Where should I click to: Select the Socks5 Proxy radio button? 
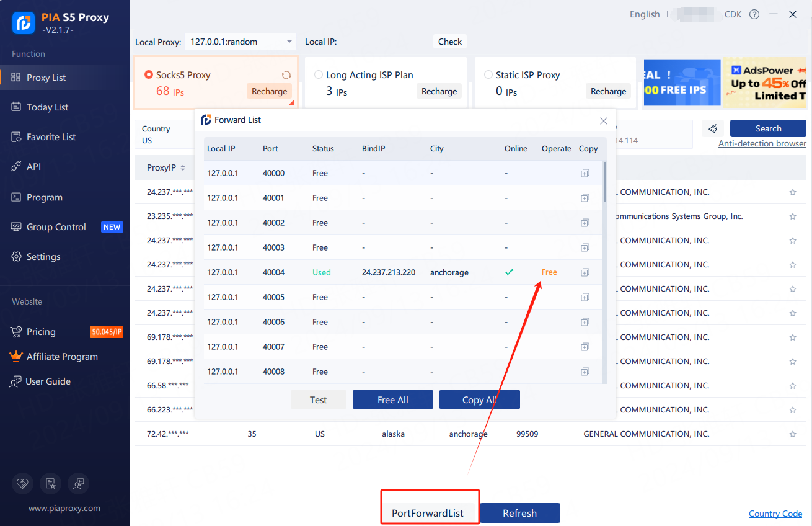[149, 75]
